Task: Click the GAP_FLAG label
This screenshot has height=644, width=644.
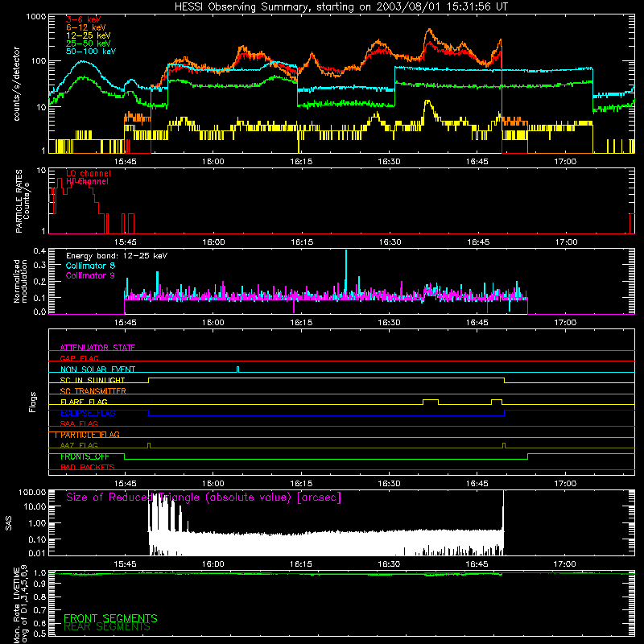Action: click(x=79, y=358)
